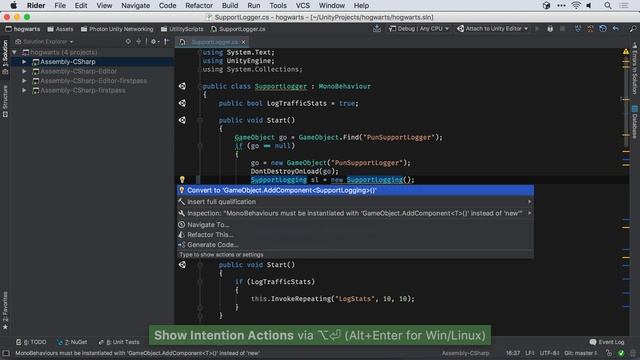Open the 2: Favorites side tool window
The height and width of the screenshot is (360, 640).
click(x=5, y=311)
